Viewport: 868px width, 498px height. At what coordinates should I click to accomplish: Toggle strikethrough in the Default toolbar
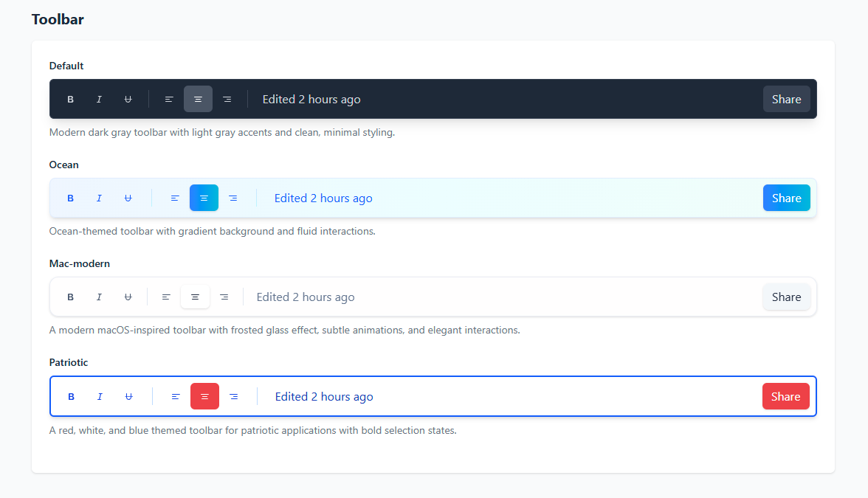click(x=128, y=99)
